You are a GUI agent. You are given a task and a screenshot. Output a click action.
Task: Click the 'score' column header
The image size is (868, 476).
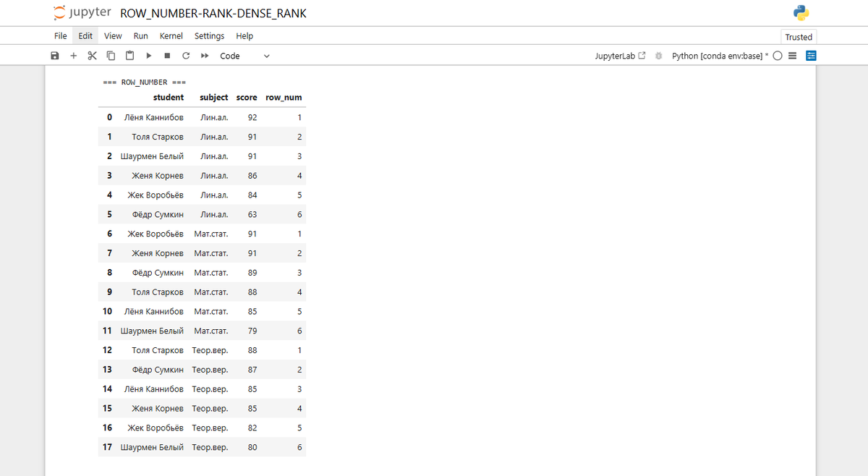pos(247,97)
